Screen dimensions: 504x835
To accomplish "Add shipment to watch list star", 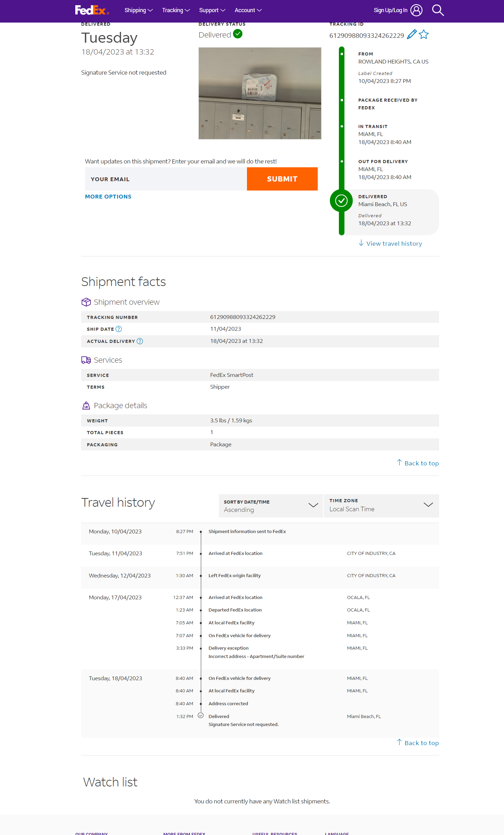I will (424, 35).
